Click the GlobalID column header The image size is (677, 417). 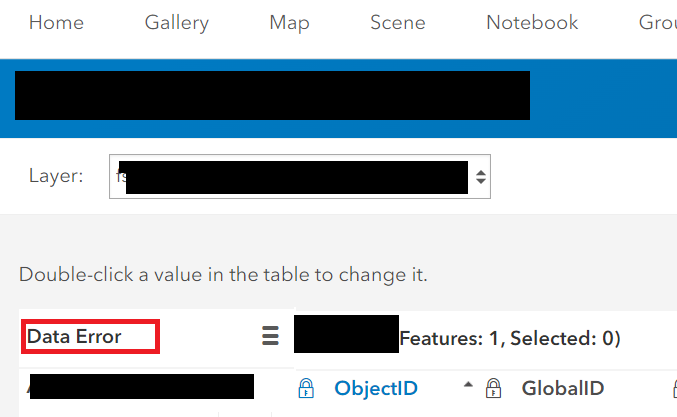pos(562,389)
